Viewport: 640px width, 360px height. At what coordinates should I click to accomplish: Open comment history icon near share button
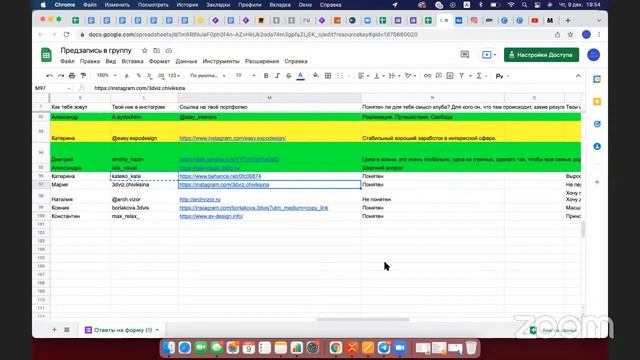point(464,54)
